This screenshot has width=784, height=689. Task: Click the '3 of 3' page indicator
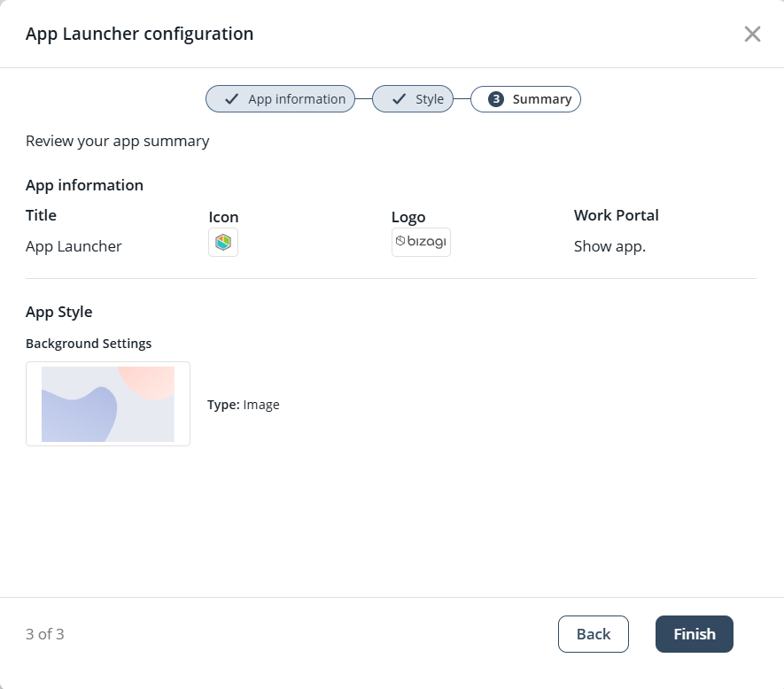pos(45,634)
